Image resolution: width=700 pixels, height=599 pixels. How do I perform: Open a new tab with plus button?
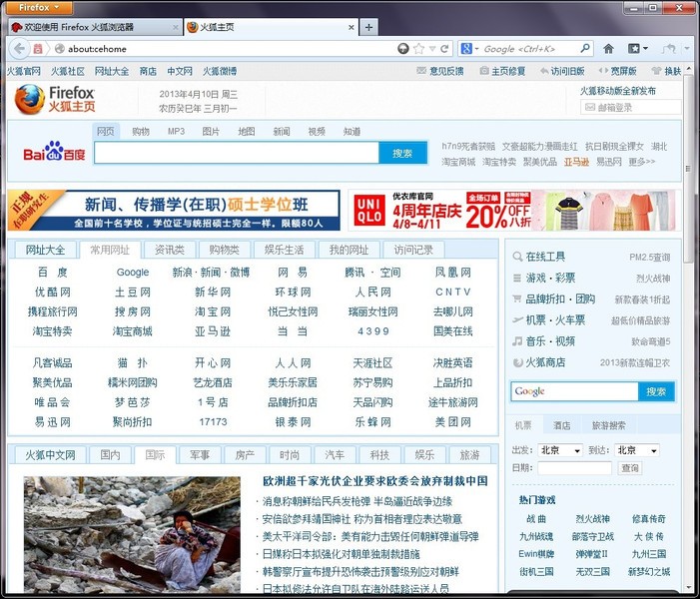click(368, 27)
